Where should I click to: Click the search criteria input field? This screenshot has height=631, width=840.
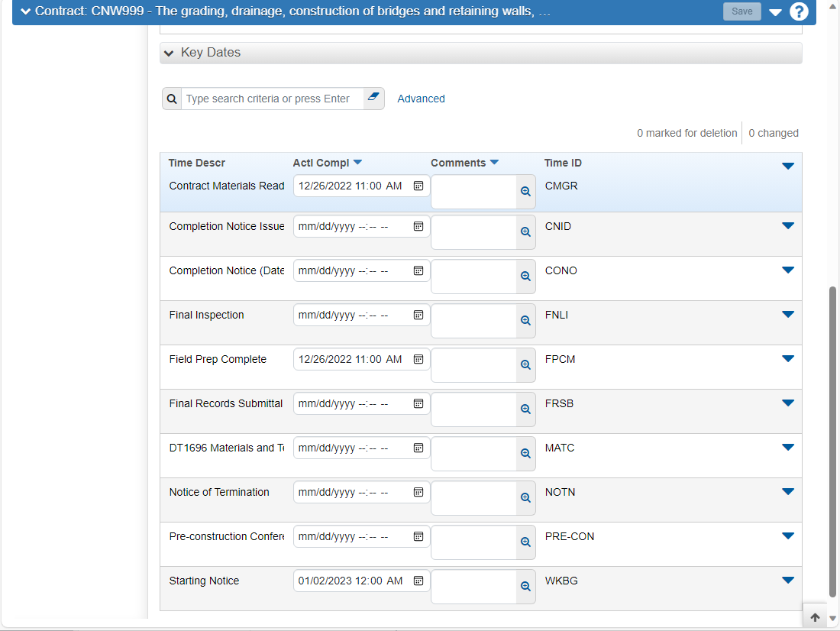[x=273, y=99]
